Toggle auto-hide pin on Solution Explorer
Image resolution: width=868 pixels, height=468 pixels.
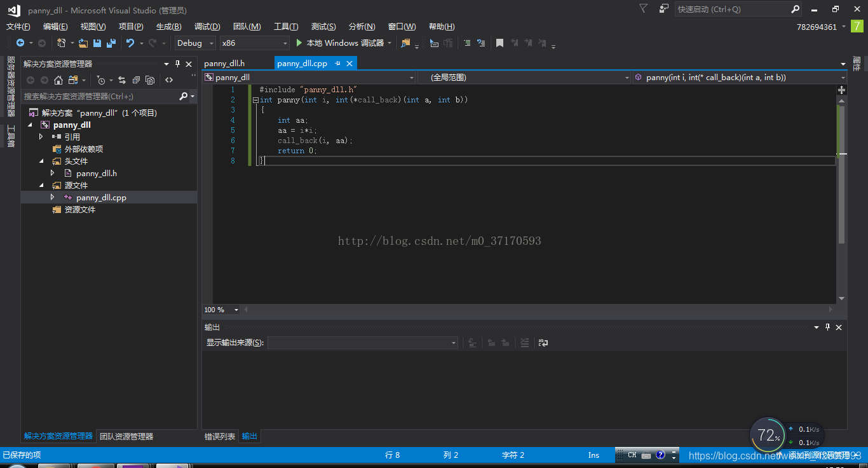pos(178,64)
